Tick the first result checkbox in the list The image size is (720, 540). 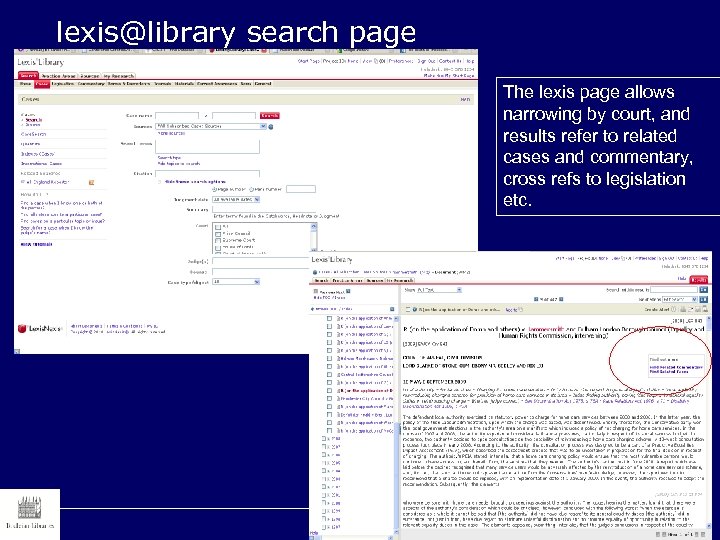(x=329, y=318)
